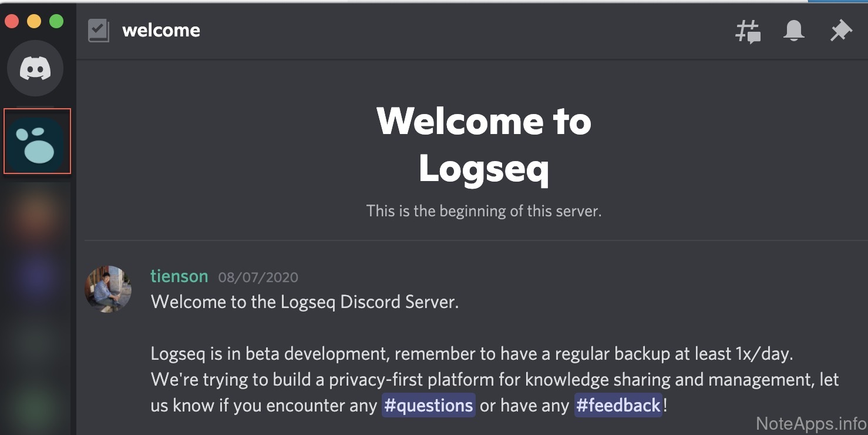Open the Threads icon in header
Screen dimensions: 868x435
click(748, 31)
